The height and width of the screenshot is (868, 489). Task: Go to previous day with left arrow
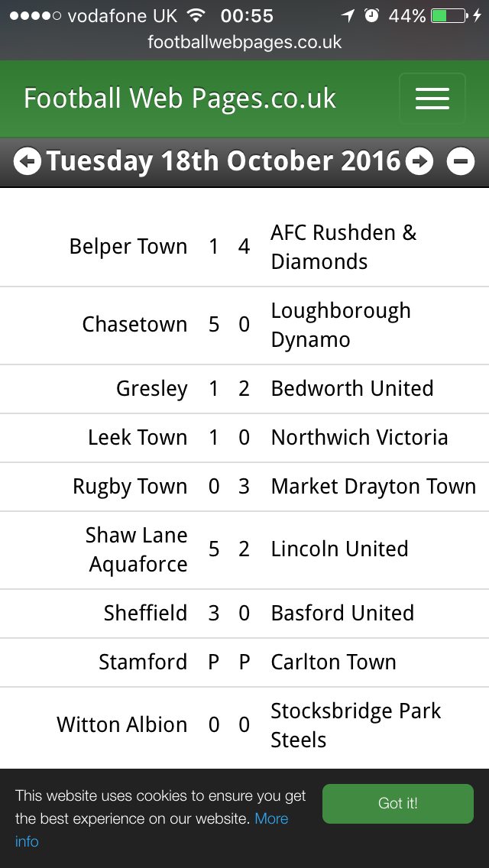point(28,161)
